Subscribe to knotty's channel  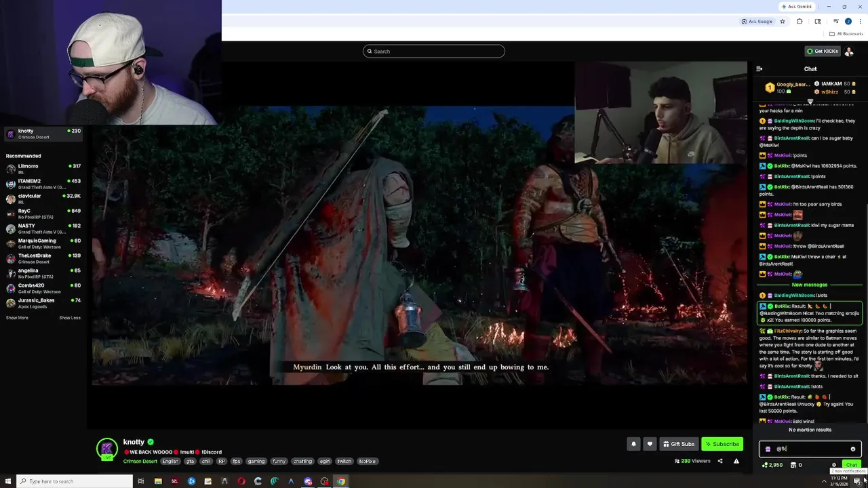point(722,444)
